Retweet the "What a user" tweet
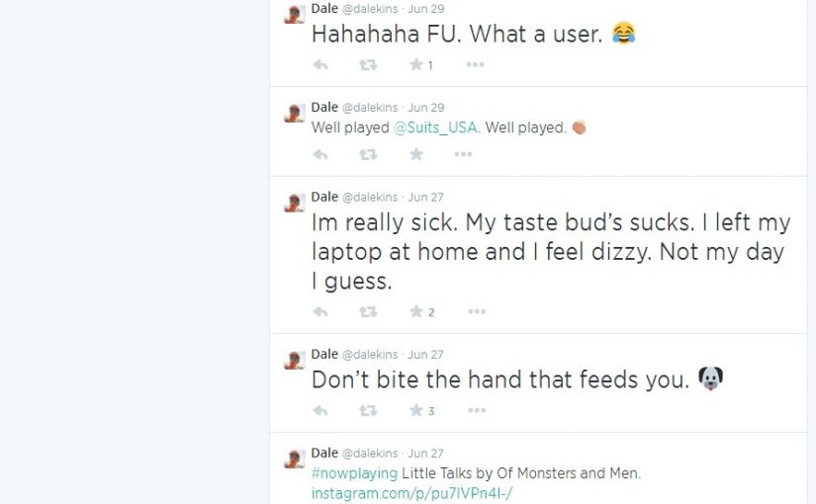 click(368, 65)
